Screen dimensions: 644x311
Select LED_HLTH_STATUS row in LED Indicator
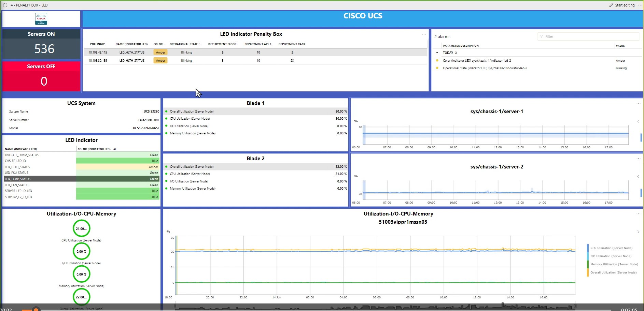[82, 167]
